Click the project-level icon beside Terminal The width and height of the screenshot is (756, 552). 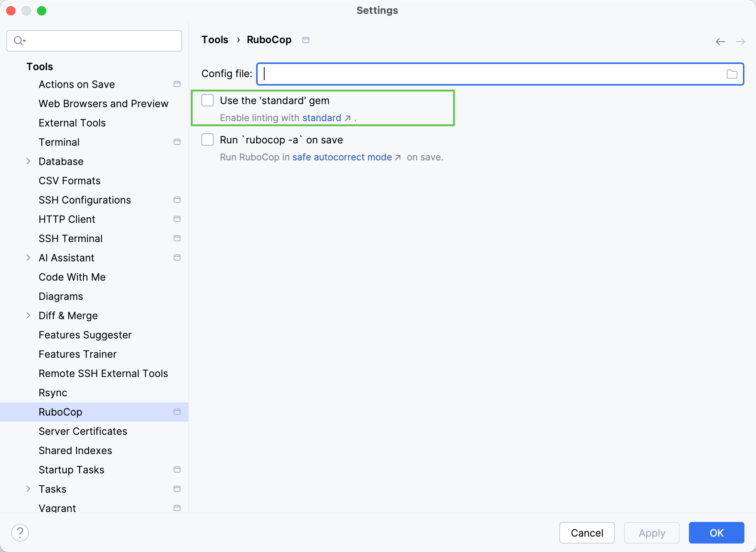pos(177,142)
